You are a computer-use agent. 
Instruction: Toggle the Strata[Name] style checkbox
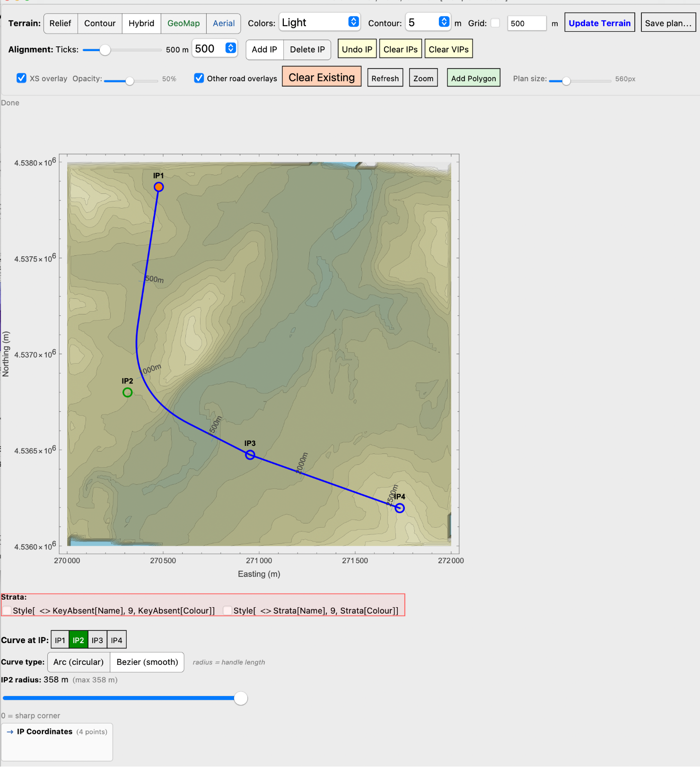[x=227, y=610]
